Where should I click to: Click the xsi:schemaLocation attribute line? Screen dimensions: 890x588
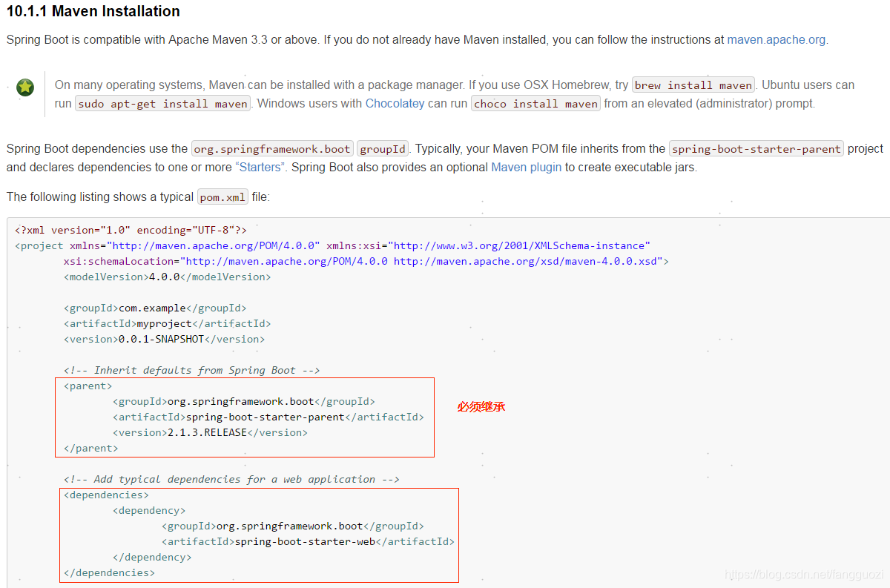click(366, 261)
